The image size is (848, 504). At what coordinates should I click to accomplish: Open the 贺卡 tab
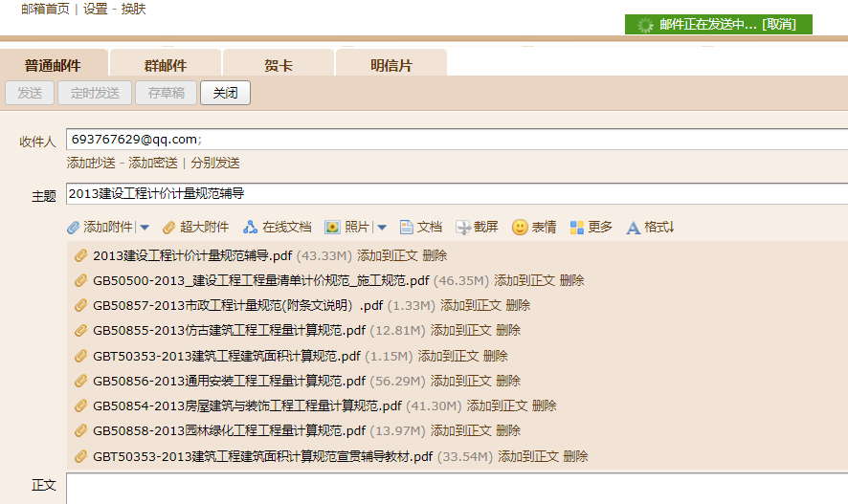pos(278,63)
